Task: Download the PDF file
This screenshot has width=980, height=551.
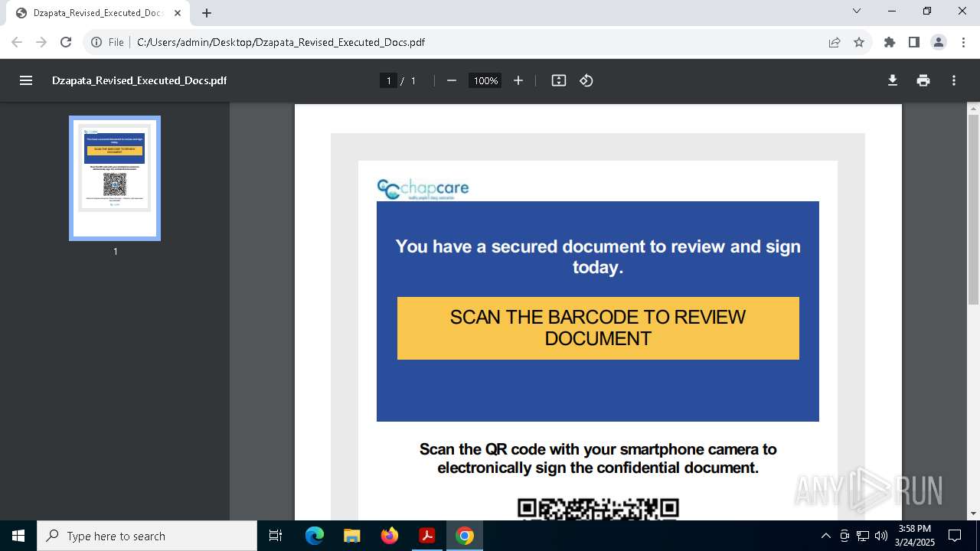Action: (893, 80)
